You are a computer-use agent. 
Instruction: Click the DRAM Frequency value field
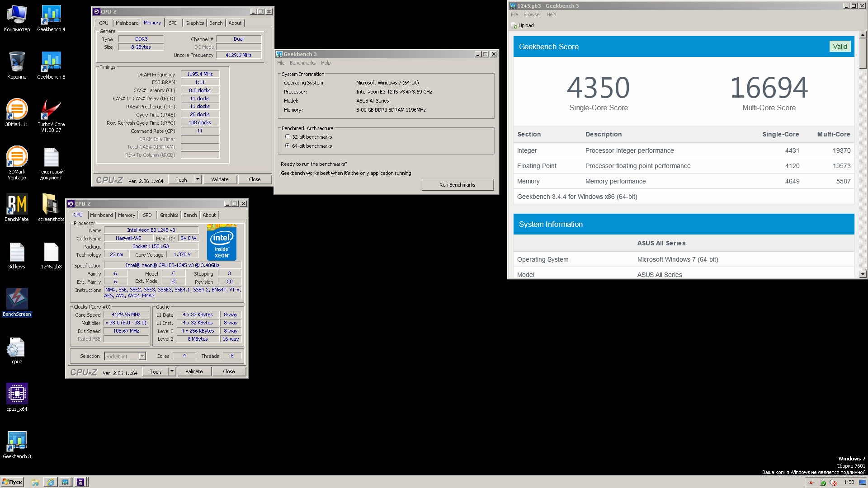(200, 74)
